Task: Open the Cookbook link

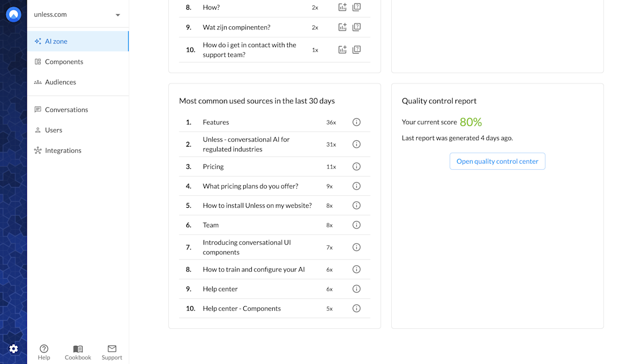Action: (78, 352)
